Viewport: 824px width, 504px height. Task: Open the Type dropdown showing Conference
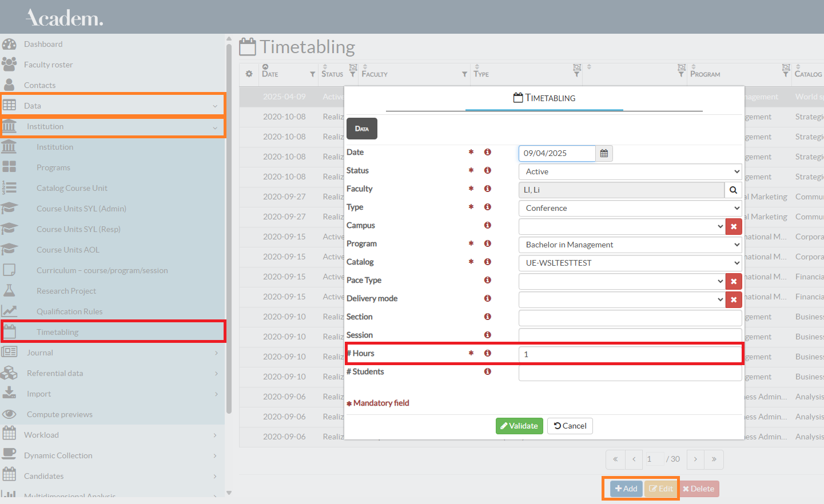pyautogui.click(x=630, y=208)
